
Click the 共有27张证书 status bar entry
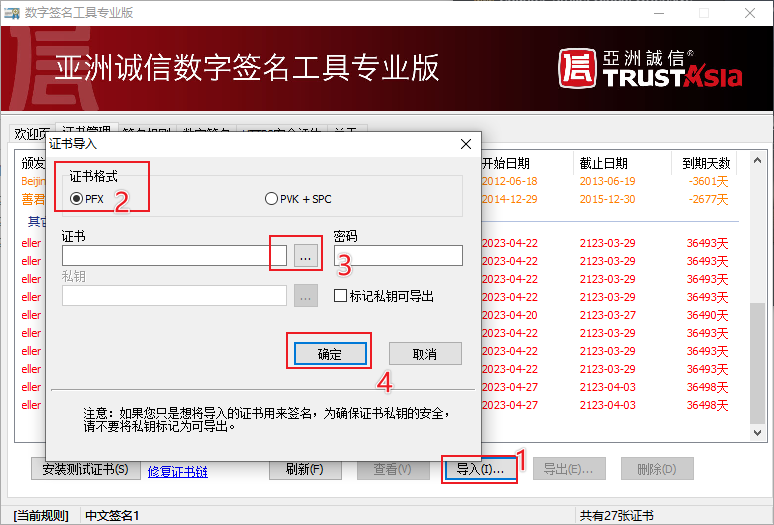tap(617, 516)
